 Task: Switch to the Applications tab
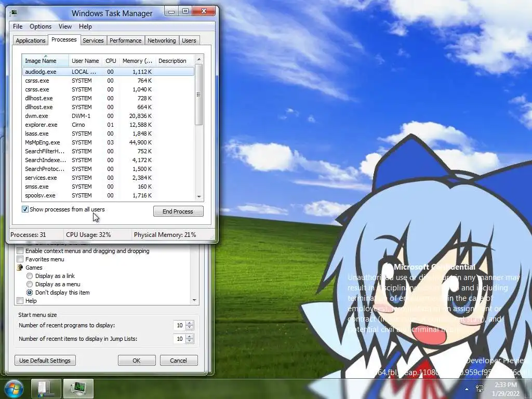pyautogui.click(x=31, y=41)
